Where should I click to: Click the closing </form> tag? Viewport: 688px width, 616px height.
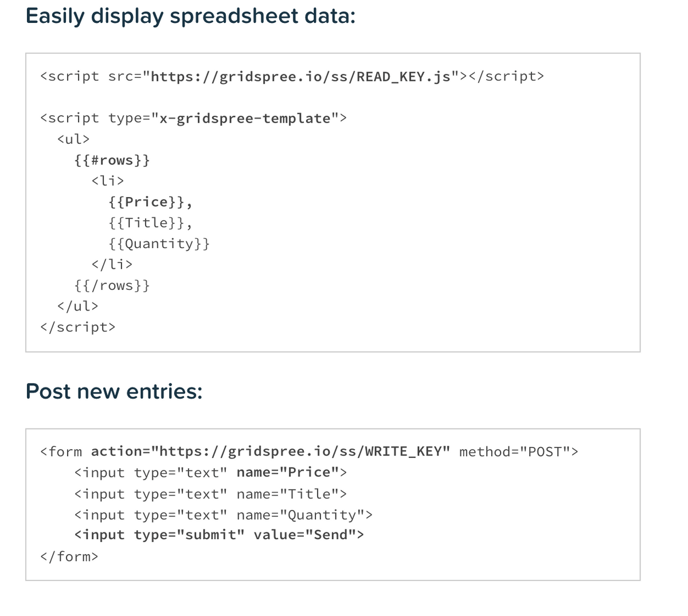point(69,556)
